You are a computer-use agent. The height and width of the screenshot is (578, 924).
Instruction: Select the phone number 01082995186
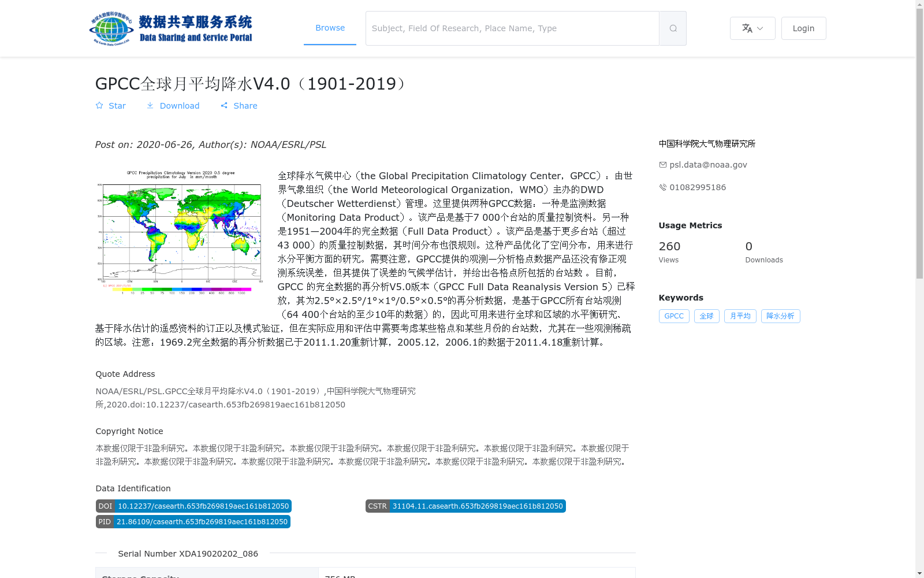tap(698, 187)
